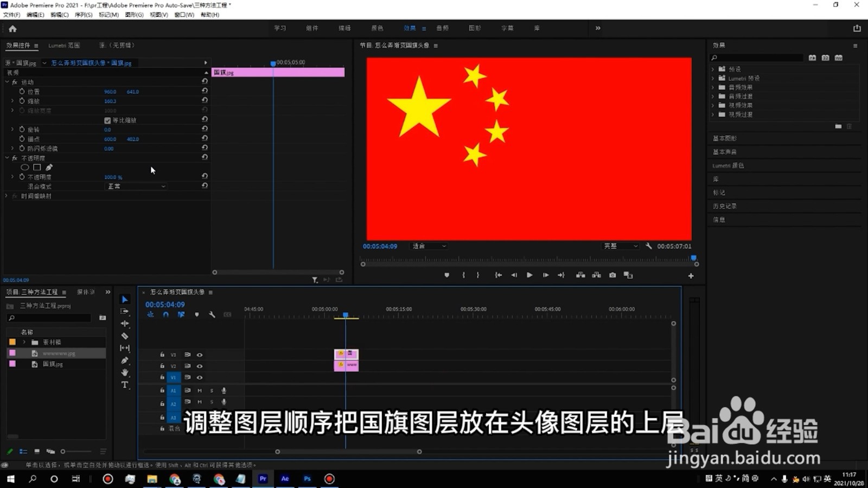Click the Extract button in program monitor

point(597,275)
